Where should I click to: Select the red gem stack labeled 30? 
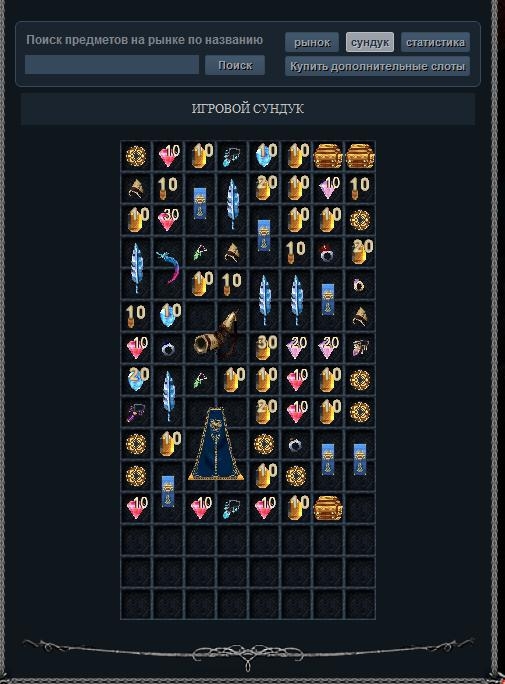tap(168, 219)
